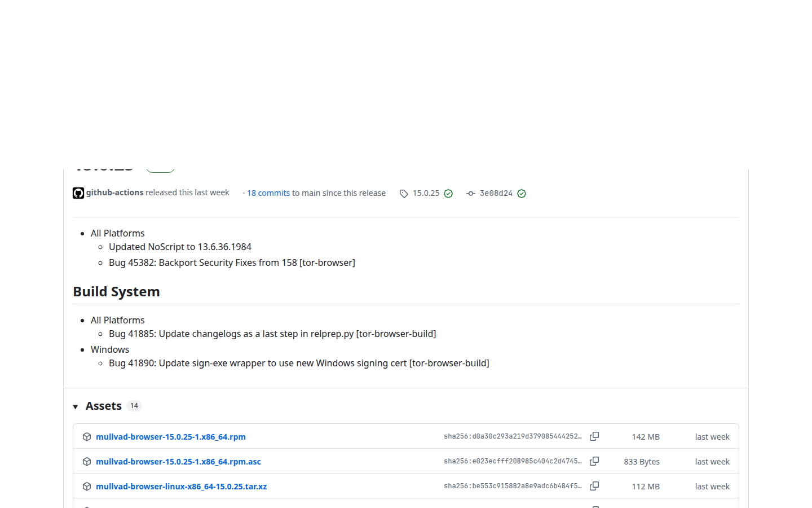
Task: Select the sha256:e023ecfff208985c hash text
Action: pyautogui.click(x=513, y=461)
